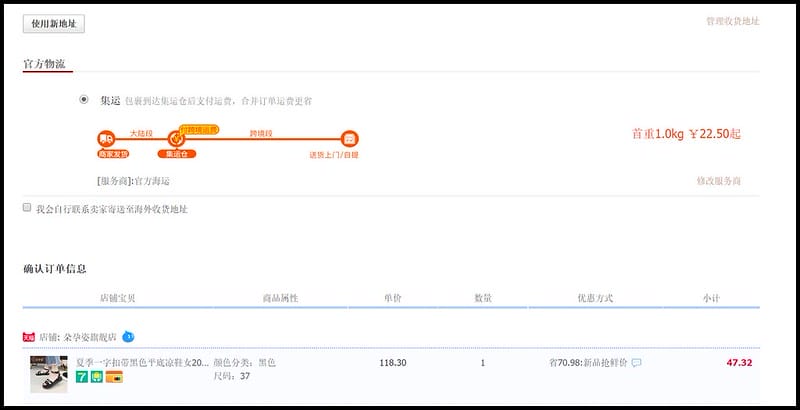This screenshot has width=800, height=410.
Task: Click the 商品属性 column header
Action: [x=280, y=298]
